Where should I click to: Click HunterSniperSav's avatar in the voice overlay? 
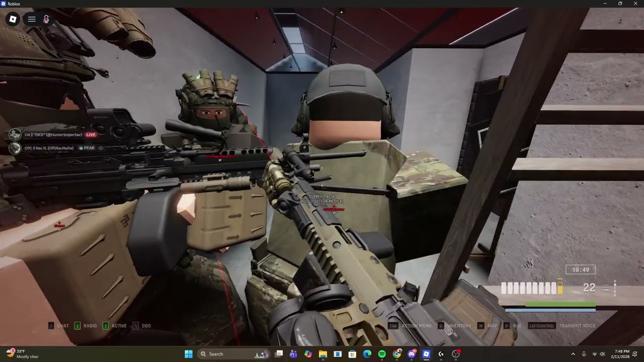coord(15,135)
